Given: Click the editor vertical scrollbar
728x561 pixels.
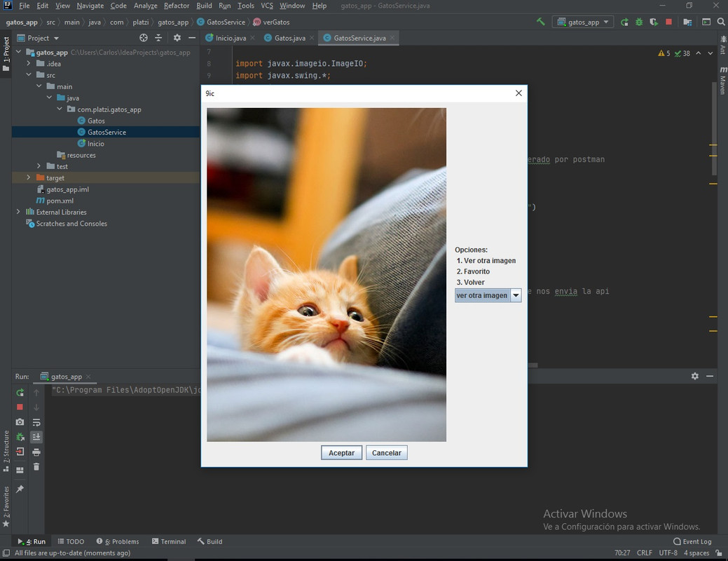Looking at the screenshot, I should tap(714, 129).
